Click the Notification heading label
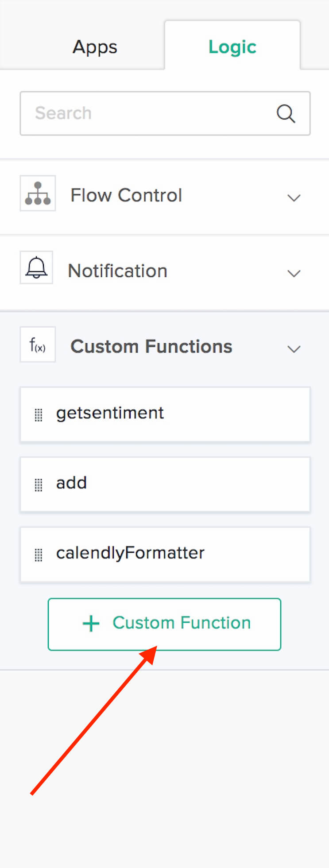 (x=117, y=271)
